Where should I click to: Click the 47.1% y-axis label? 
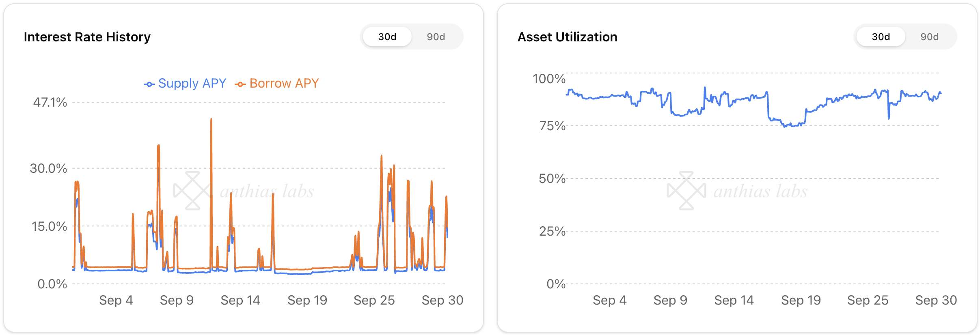pyautogui.click(x=50, y=102)
